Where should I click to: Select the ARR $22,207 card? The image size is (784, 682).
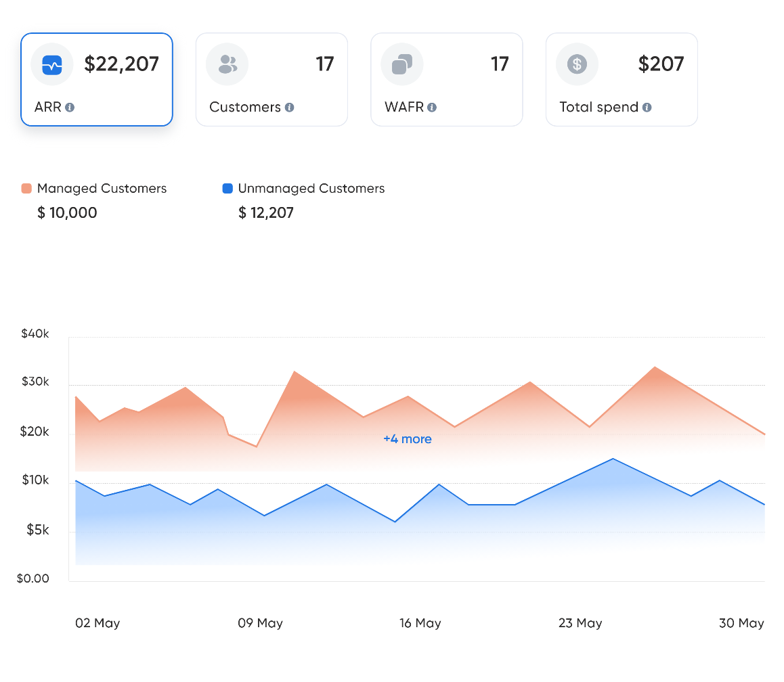click(x=97, y=79)
